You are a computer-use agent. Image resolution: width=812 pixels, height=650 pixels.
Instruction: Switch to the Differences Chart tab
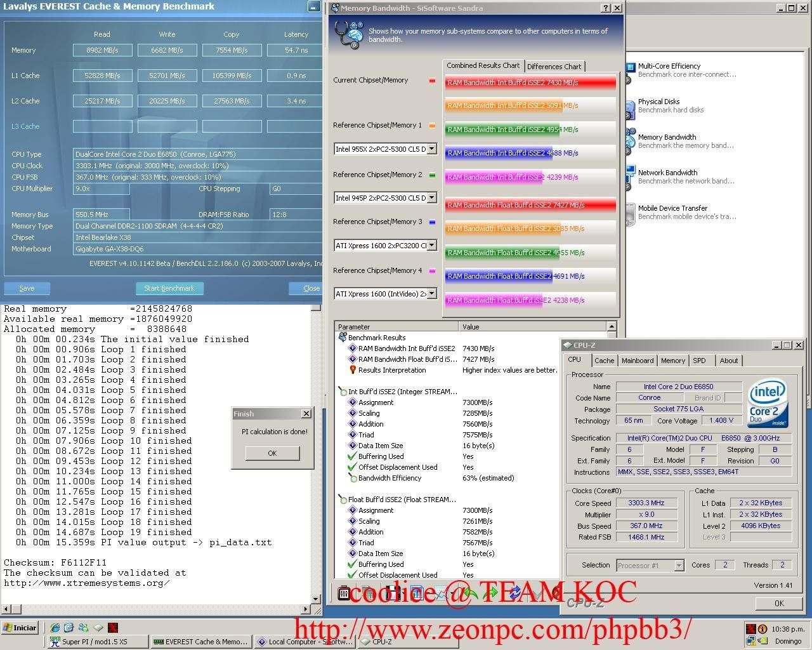pyautogui.click(x=554, y=67)
